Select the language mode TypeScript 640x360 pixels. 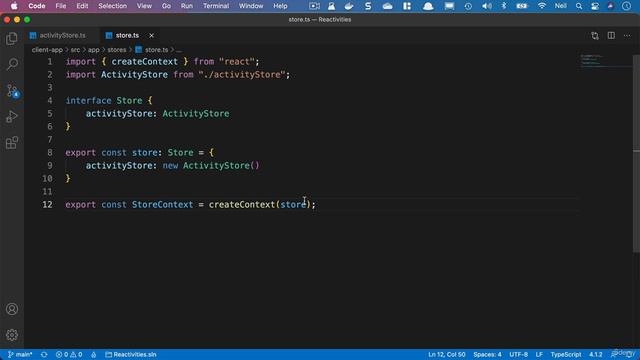point(566,354)
